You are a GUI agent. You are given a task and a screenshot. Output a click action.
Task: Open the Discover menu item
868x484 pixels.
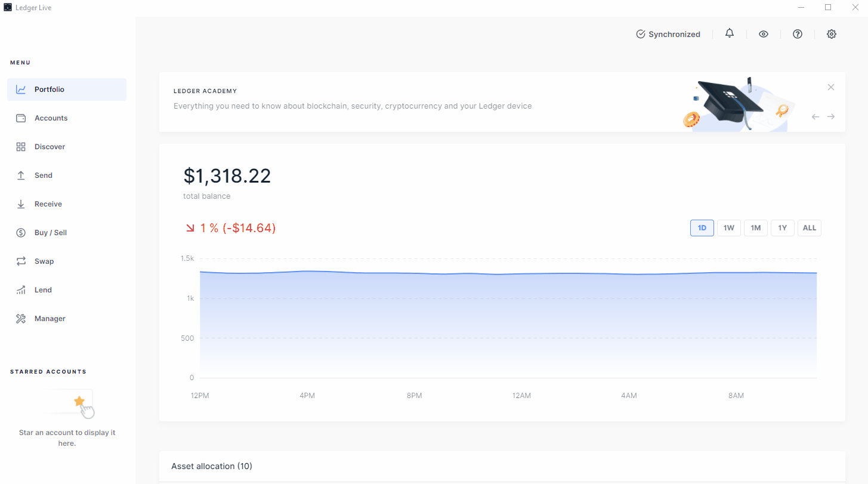pos(67,147)
